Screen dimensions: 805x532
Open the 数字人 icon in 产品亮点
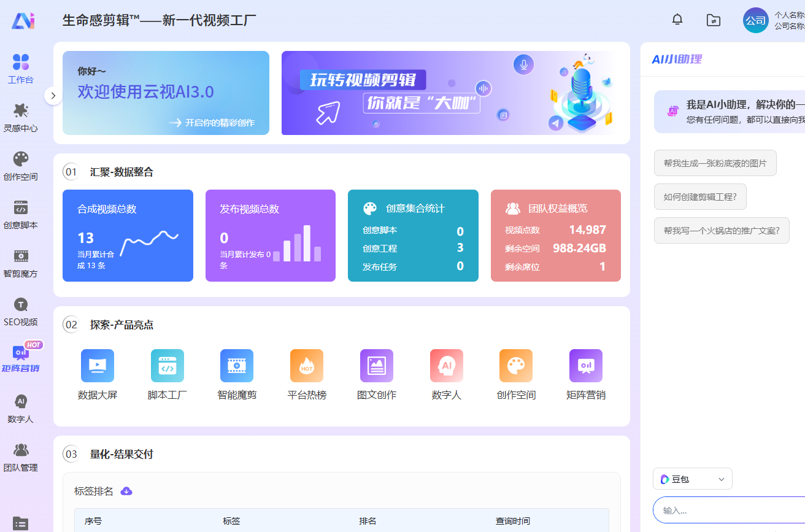tap(446, 365)
